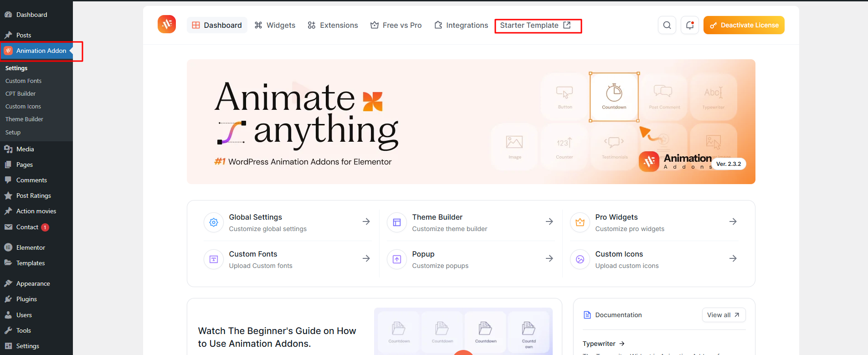Click the Theme Builder layout icon
The height and width of the screenshot is (355, 868).
coord(397,222)
